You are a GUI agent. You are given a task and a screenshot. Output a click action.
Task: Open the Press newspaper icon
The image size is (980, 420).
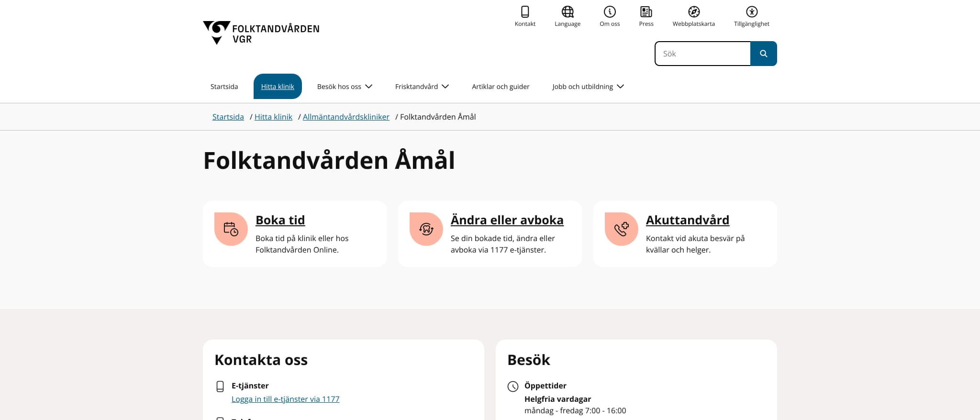646,11
